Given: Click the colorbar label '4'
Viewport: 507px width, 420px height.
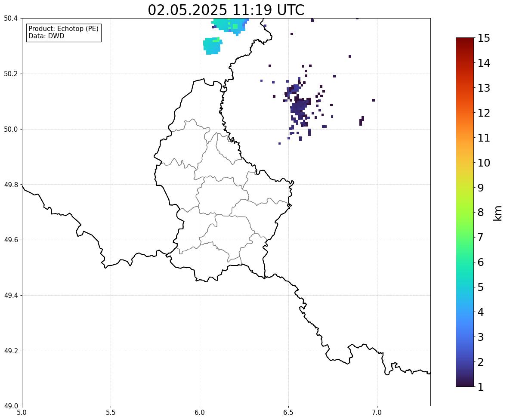Looking at the screenshot, I should pos(481,312).
